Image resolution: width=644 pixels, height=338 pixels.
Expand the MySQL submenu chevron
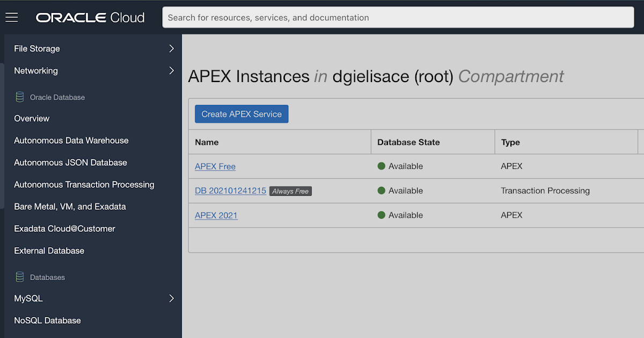click(172, 298)
